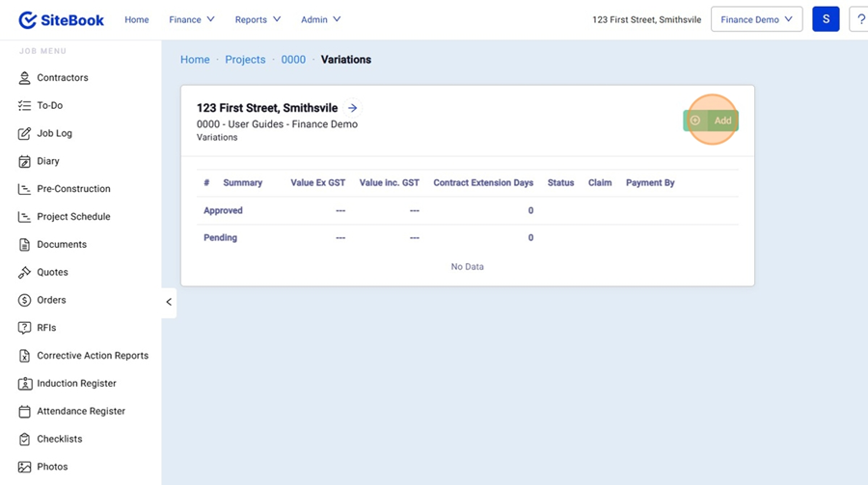Click the Quotes hammer icon
868x485 pixels.
point(25,273)
